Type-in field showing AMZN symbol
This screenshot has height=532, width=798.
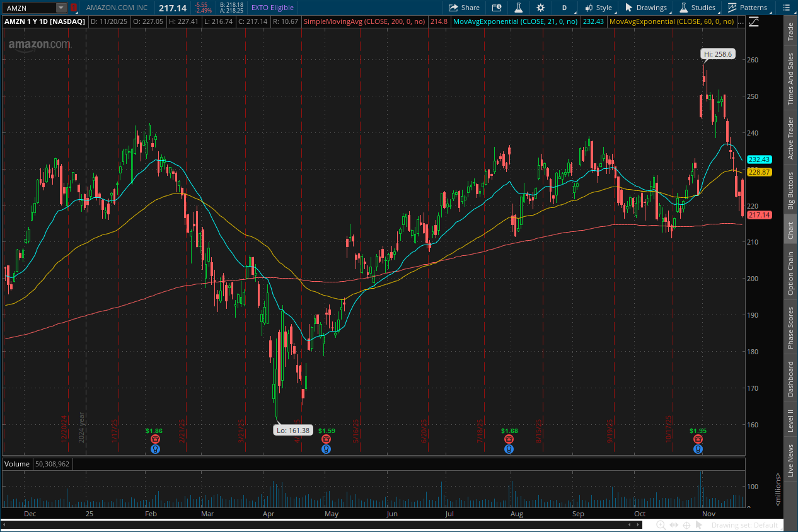[30, 8]
